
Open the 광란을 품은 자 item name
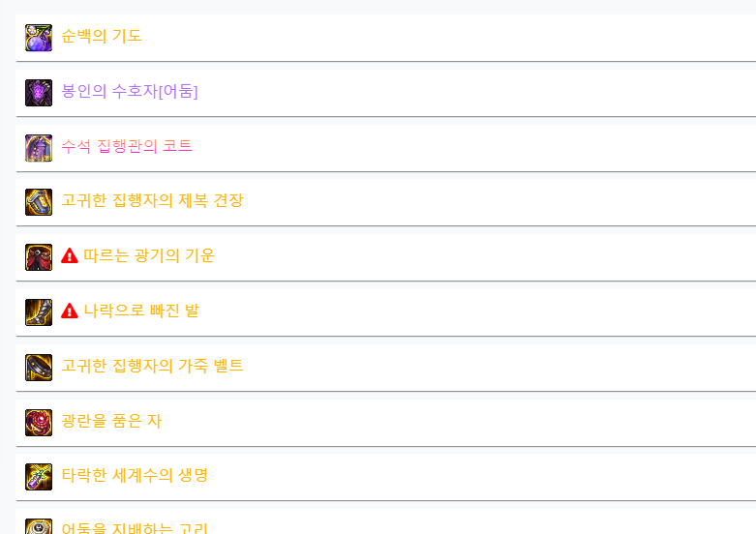coord(111,421)
